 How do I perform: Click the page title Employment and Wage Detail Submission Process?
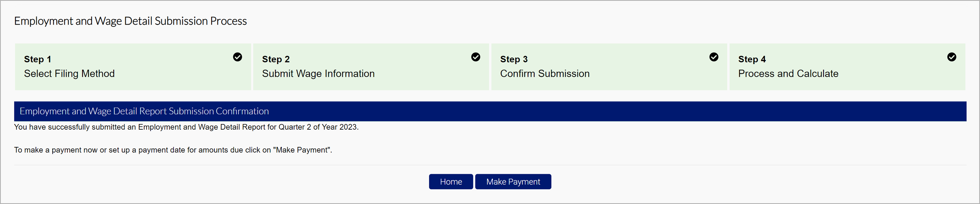tap(130, 21)
